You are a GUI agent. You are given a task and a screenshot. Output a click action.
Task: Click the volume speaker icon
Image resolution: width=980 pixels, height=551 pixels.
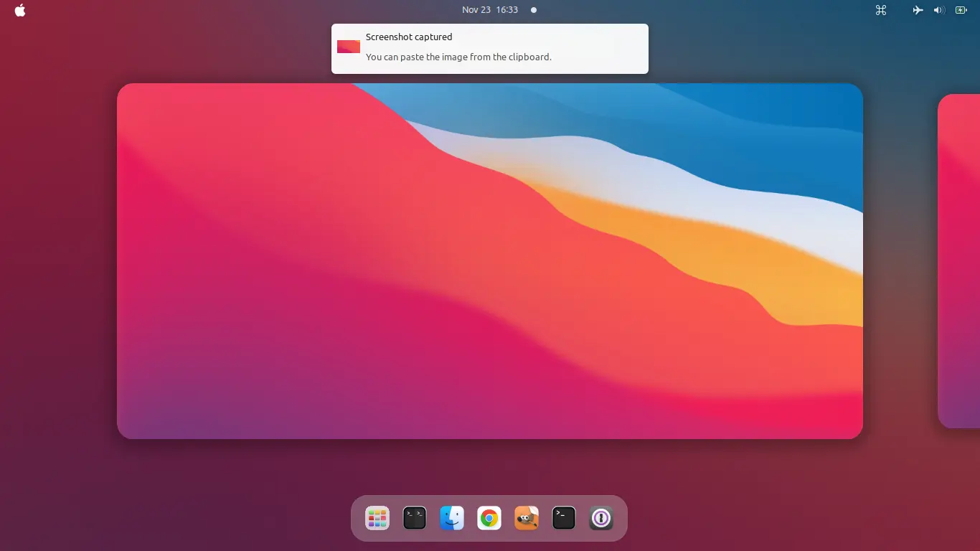coord(939,10)
